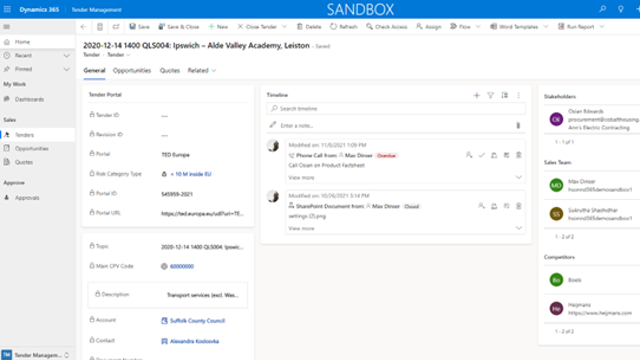Assign the tender record
The image size is (640, 360).
click(429, 27)
